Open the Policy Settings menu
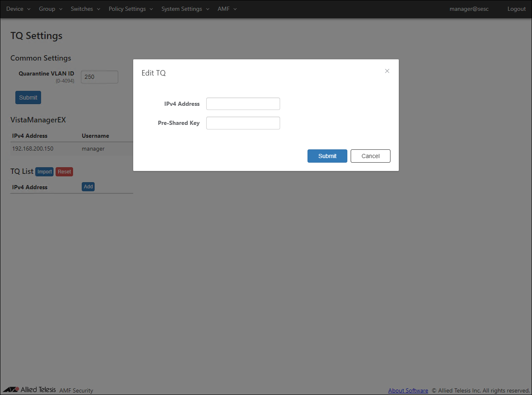This screenshot has width=532, height=395. tap(131, 9)
